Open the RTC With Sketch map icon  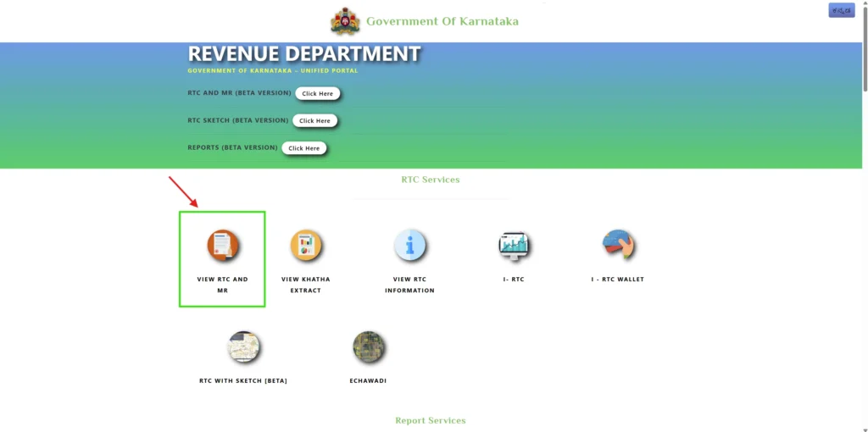(x=243, y=346)
